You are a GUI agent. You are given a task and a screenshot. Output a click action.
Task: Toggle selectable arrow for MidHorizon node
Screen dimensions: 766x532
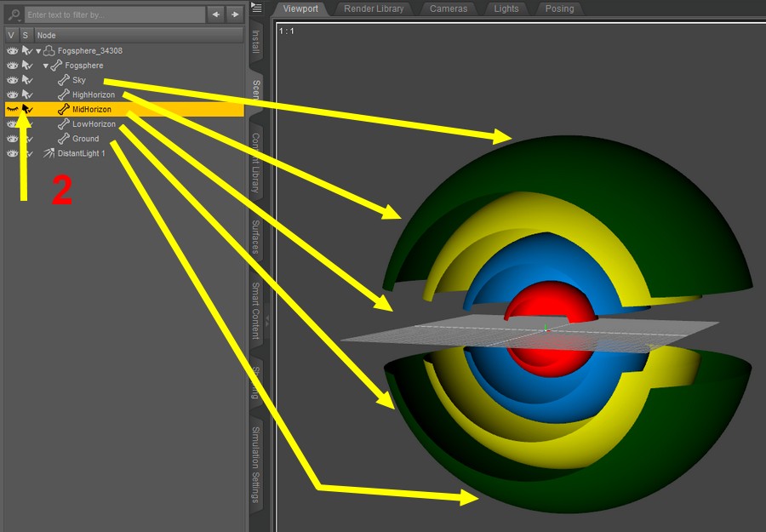click(27, 110)
